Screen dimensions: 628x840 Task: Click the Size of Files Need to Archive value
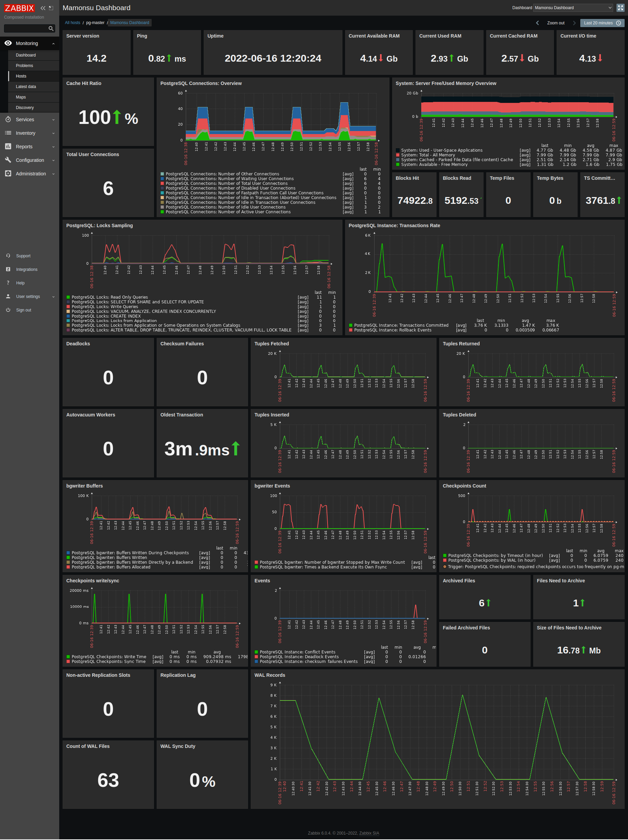pos(579,650)
